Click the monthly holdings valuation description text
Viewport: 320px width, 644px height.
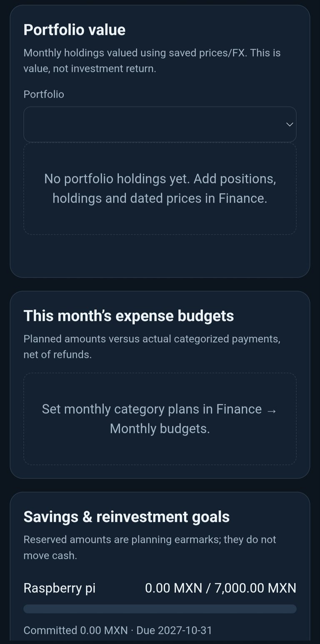tap(152, 60)
